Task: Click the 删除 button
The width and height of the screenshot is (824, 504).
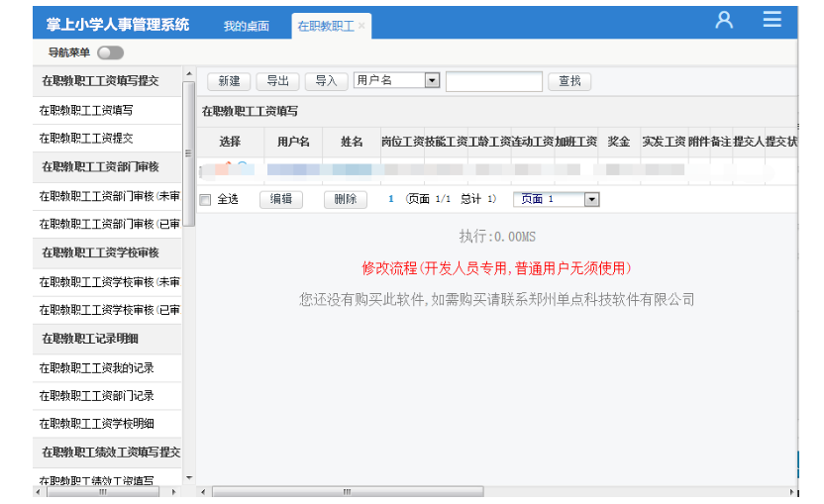Action: (346, 199)
